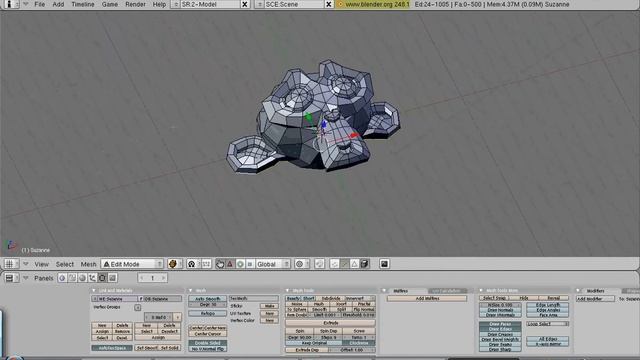The image size is (640, 360).
Task: Click the Spin Dup button
Action: click(x=329, y=331)
